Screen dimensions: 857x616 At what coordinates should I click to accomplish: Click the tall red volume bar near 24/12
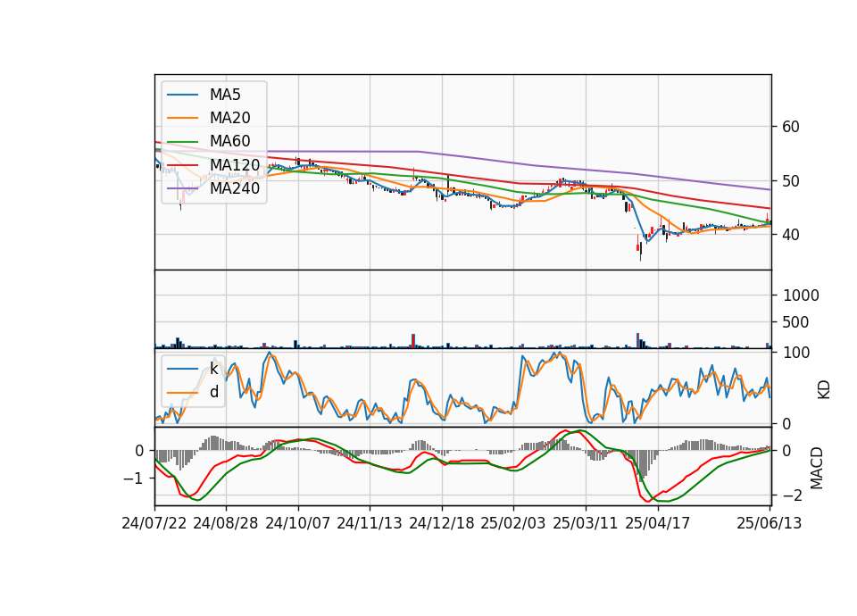point(413,341)
